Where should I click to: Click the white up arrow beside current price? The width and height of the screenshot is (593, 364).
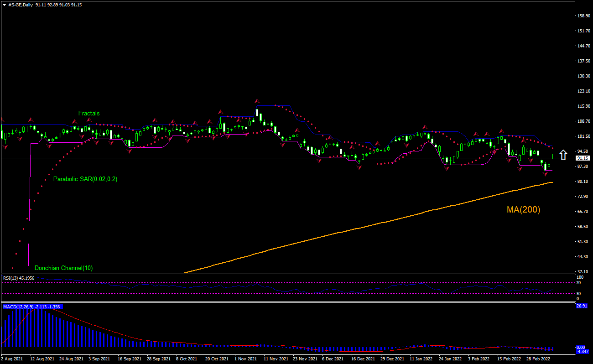point(564,155)
